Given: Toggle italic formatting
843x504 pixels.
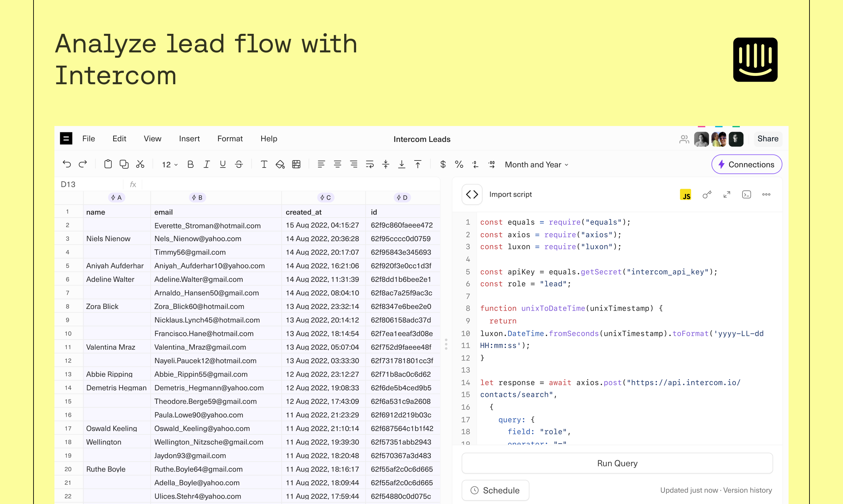Looking at the screenshot, I should tap(206, 164).
